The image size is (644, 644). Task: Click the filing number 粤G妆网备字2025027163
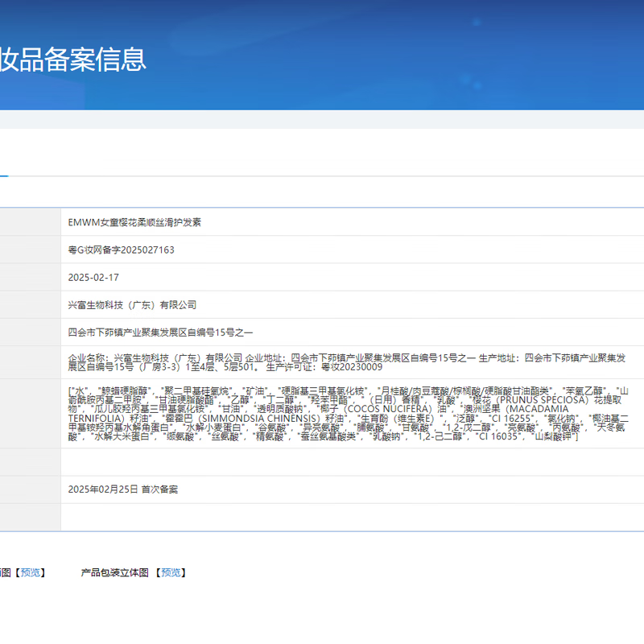pyautogui.click(x=122, y=250)
